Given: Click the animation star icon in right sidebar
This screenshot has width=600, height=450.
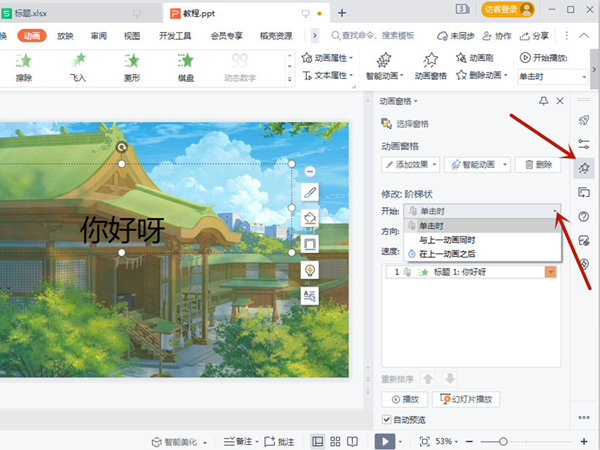Looking at the screenshot, I should (584, 167).
